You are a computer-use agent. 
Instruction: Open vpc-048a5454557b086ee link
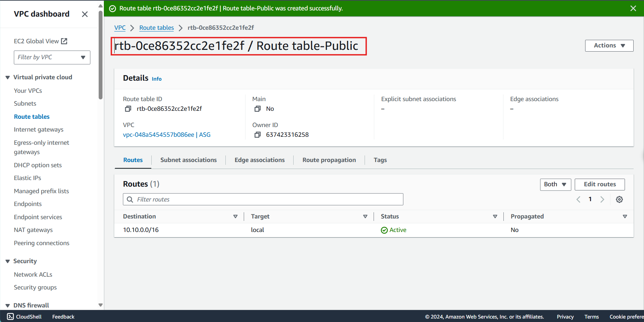tap(158, 135)
